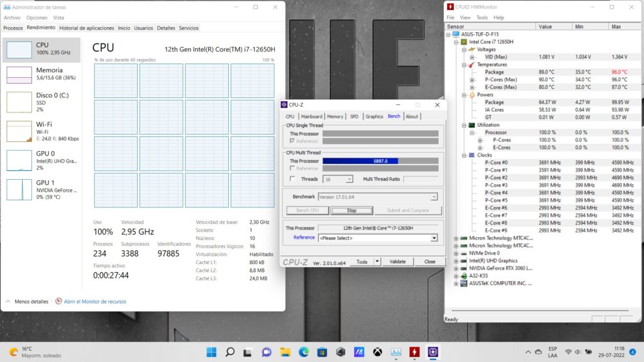This screenshot has height=362, width=644.
Task: Click the Close button at CPU-Z bottom
Action: (x=430, y=261)
